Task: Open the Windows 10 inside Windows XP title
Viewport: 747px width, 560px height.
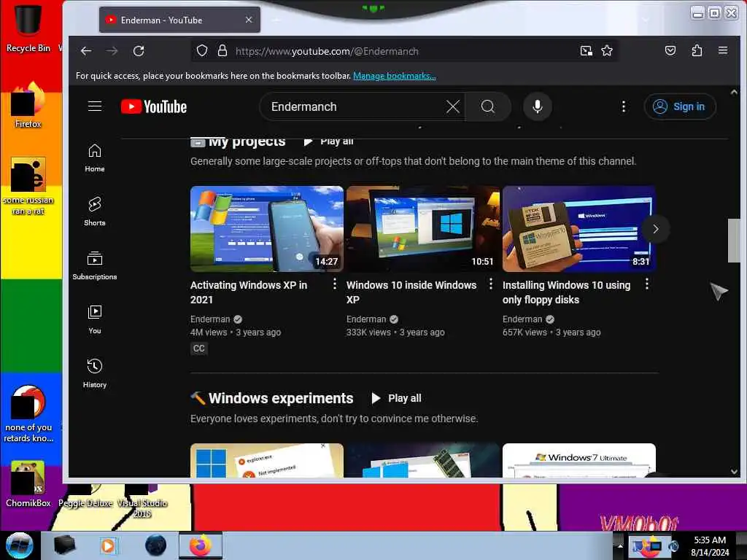Action: pos(411,292)
